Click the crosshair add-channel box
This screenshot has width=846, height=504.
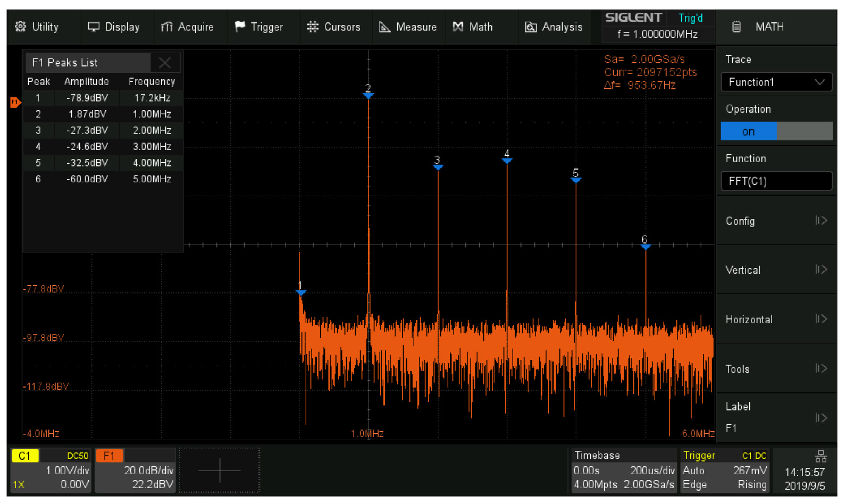point(219,471)
